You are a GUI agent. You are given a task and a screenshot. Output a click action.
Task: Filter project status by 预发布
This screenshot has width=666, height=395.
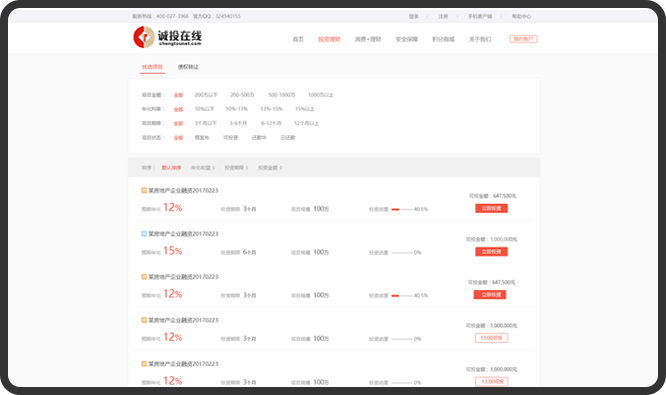pos(202,138)
